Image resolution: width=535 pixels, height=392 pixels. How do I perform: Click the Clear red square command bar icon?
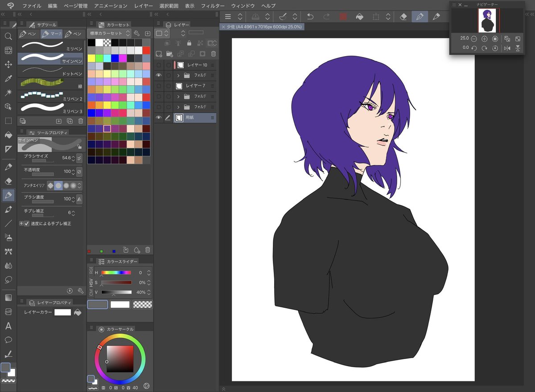[343, 16]
